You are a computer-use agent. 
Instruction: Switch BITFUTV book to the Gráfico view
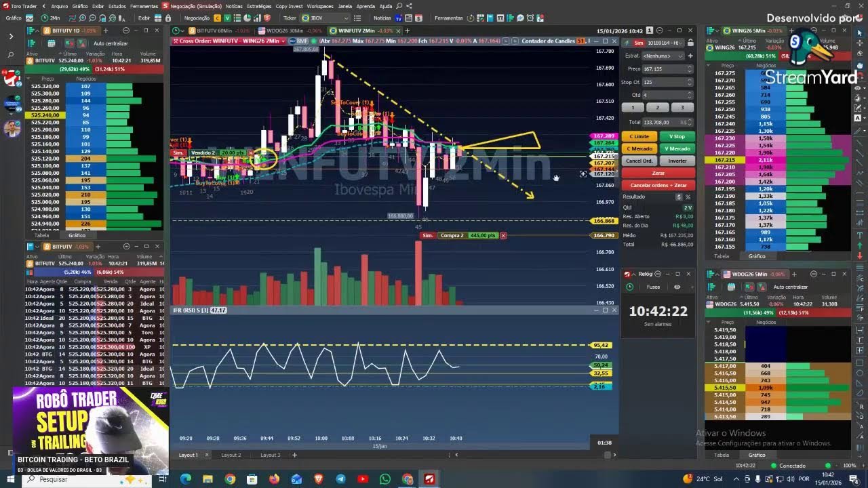77,235
